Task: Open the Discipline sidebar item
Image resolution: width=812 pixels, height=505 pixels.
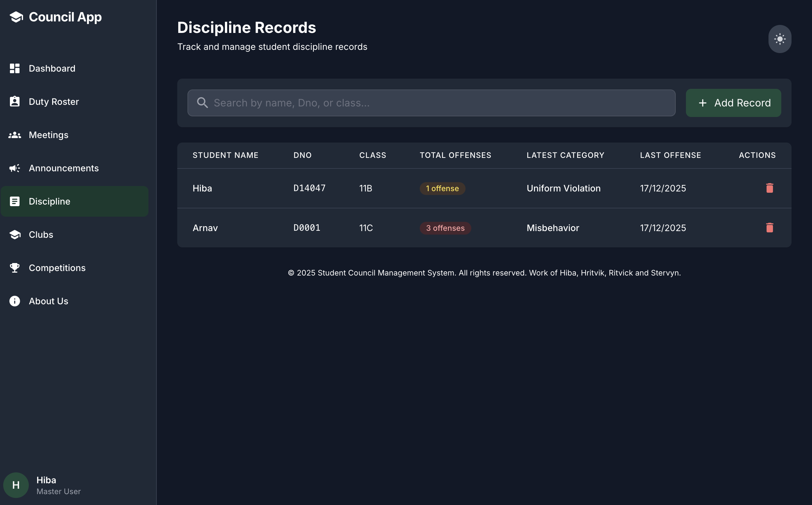Action: point(50,201)
